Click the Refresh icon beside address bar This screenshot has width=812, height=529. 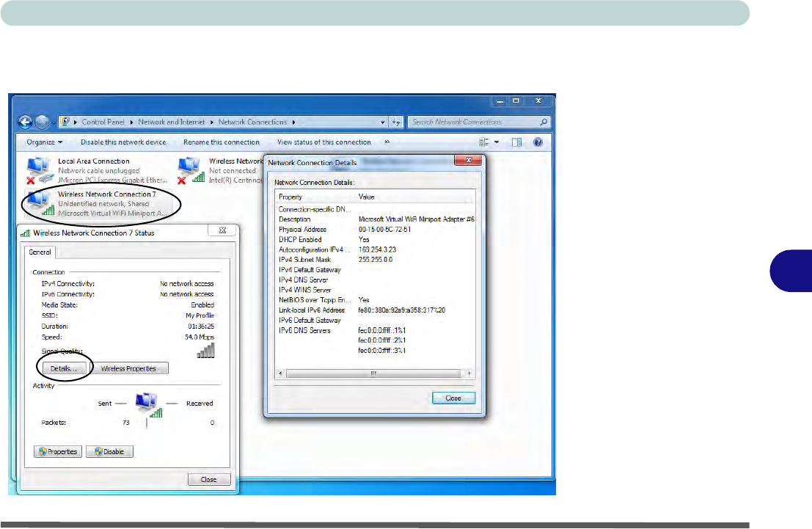click(x=397, y=122)
